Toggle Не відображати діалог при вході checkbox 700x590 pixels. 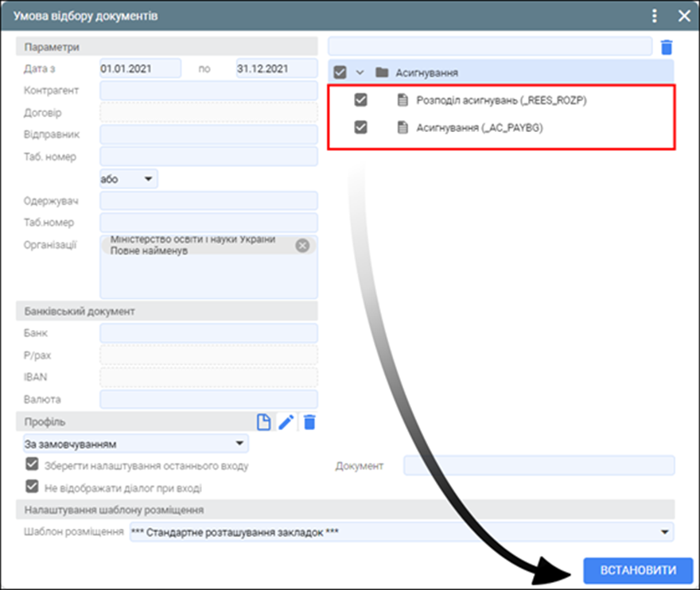pyautogui.click(x=33, y=487)
